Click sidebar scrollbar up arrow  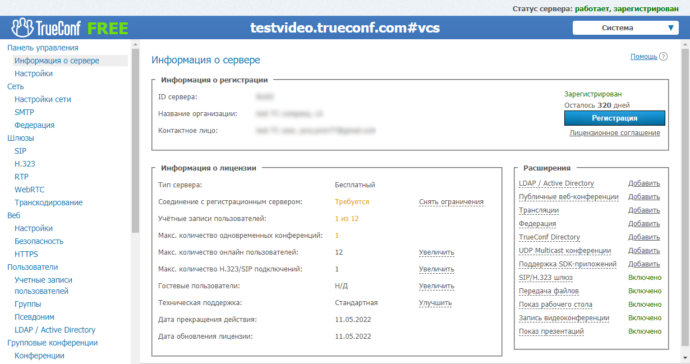point(135,44)
